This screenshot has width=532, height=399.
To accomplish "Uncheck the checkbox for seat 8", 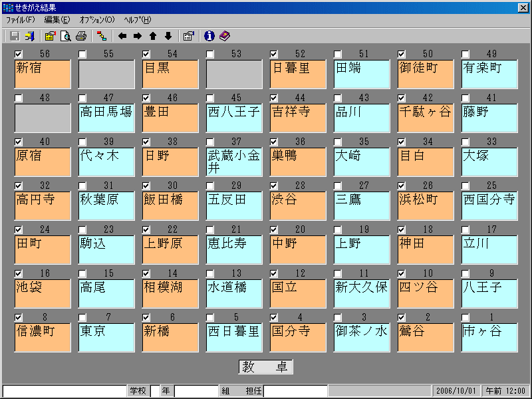I will pos(19,318).
